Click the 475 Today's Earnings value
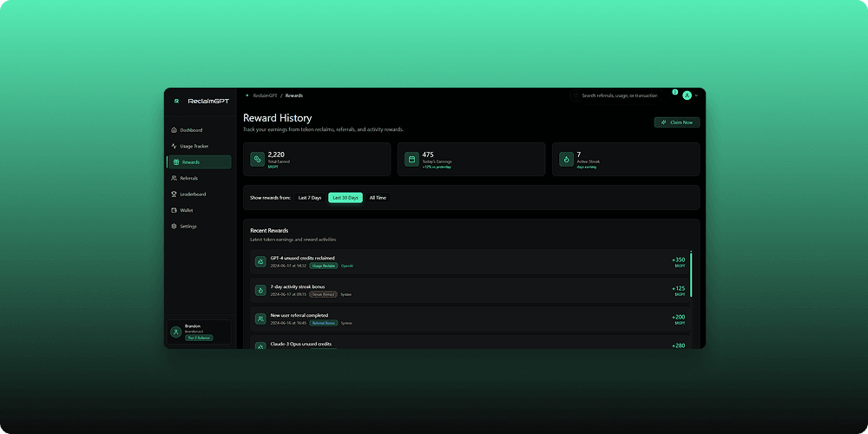868x434 pixels. point(428,155)
